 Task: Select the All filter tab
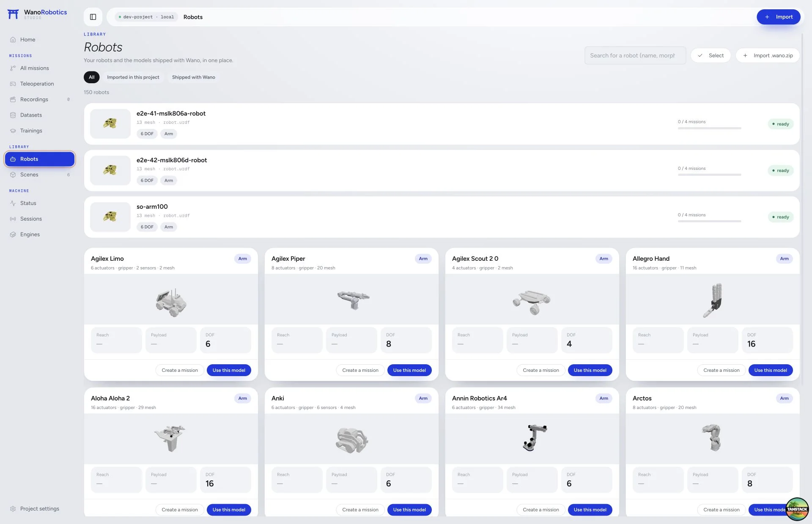click(91, 77)
